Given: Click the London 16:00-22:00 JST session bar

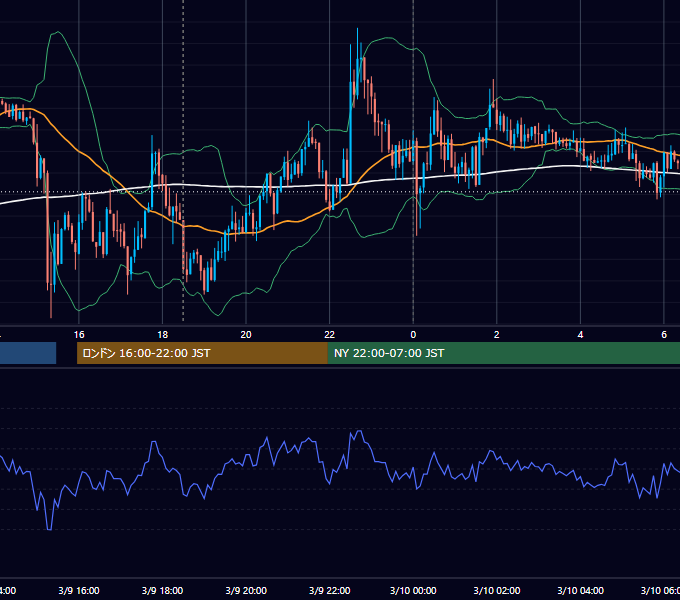Looking at the screenshot, I should [x=202, y=353].
